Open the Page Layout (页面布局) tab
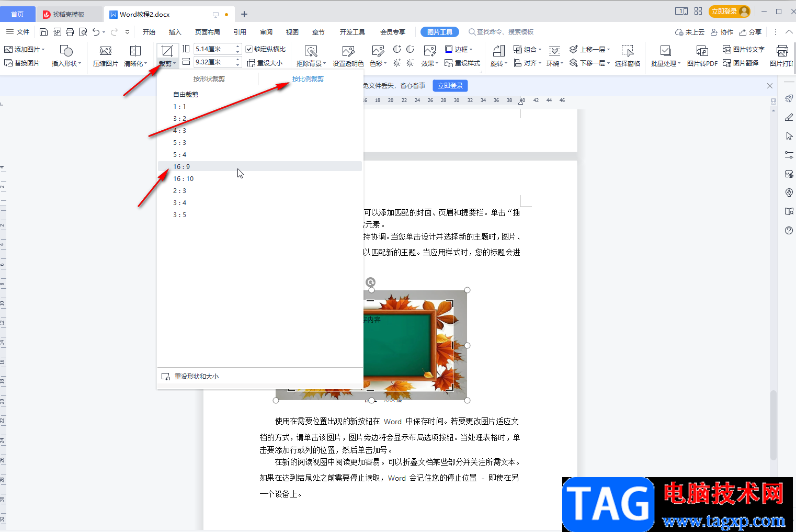Screen dimensions: 796x532 pyautogui.click(x=208, y=32)
